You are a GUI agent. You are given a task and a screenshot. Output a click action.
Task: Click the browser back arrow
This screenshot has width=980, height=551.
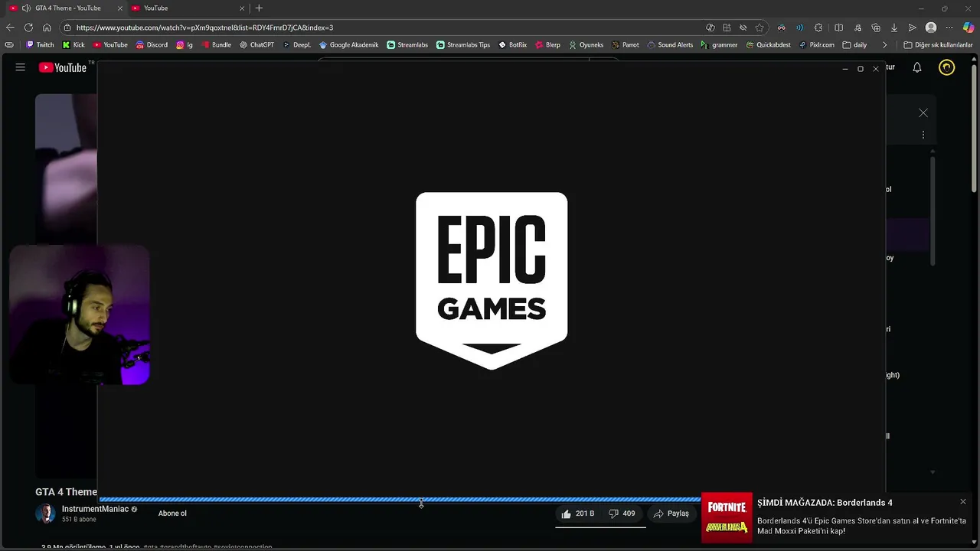10,28
